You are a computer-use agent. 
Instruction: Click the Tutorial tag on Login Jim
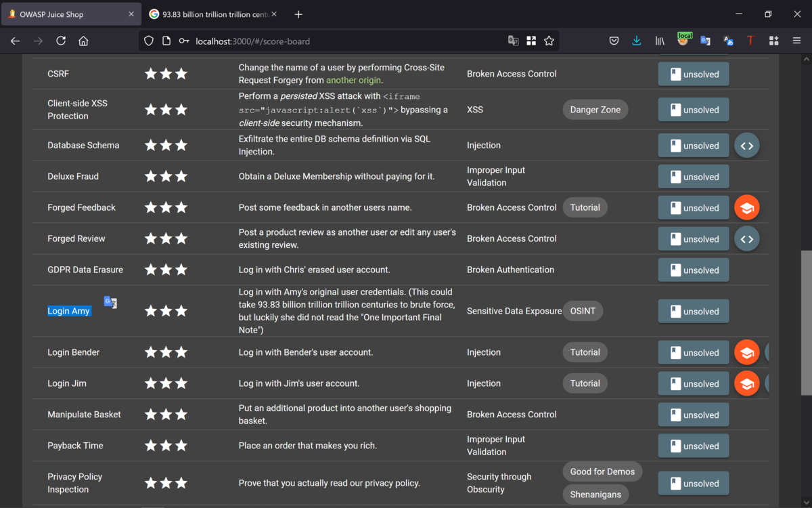[585, 383]
